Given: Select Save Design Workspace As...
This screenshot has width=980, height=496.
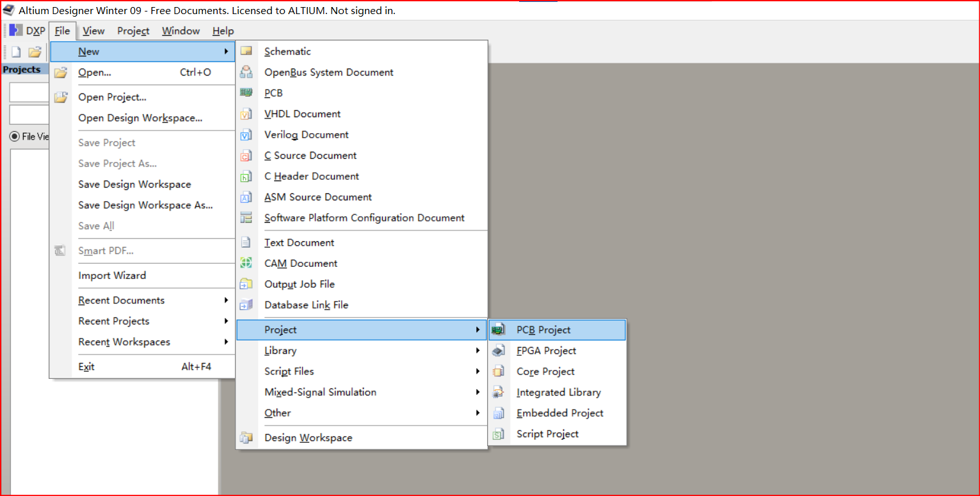Looking at the screenshot, I should pos(143,205).
